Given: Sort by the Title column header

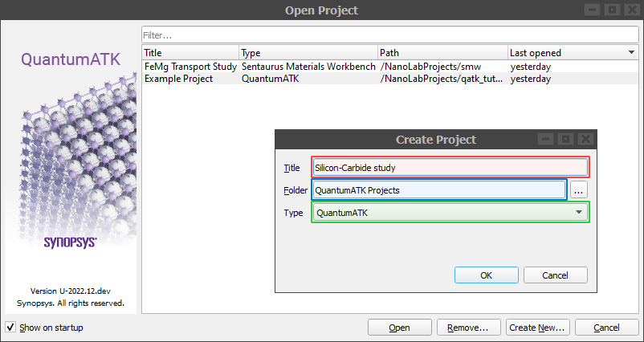Looking at the screenshot, I should (190, 53).
